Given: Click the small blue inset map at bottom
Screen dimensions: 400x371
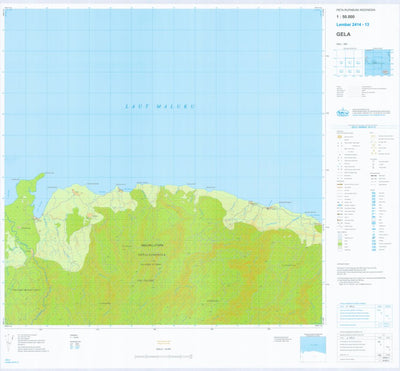Looking at the screenshot, I should 313,349.
